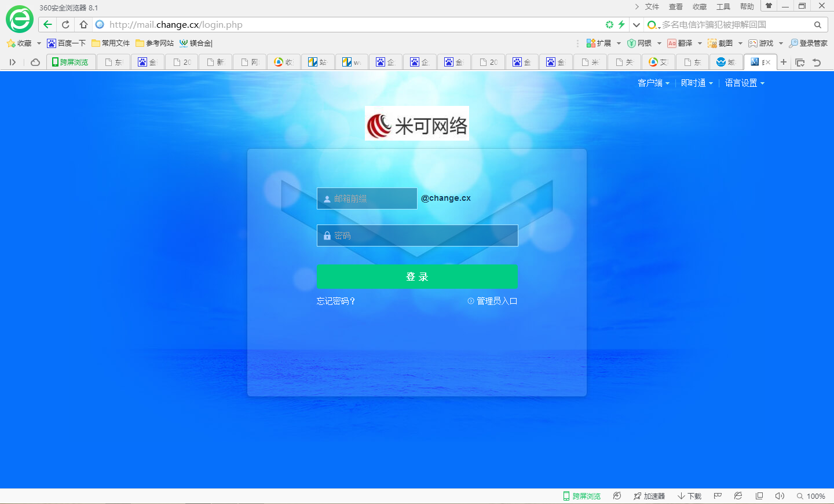
Task: Open the 下载 download manager
Action: click(689, 496)
